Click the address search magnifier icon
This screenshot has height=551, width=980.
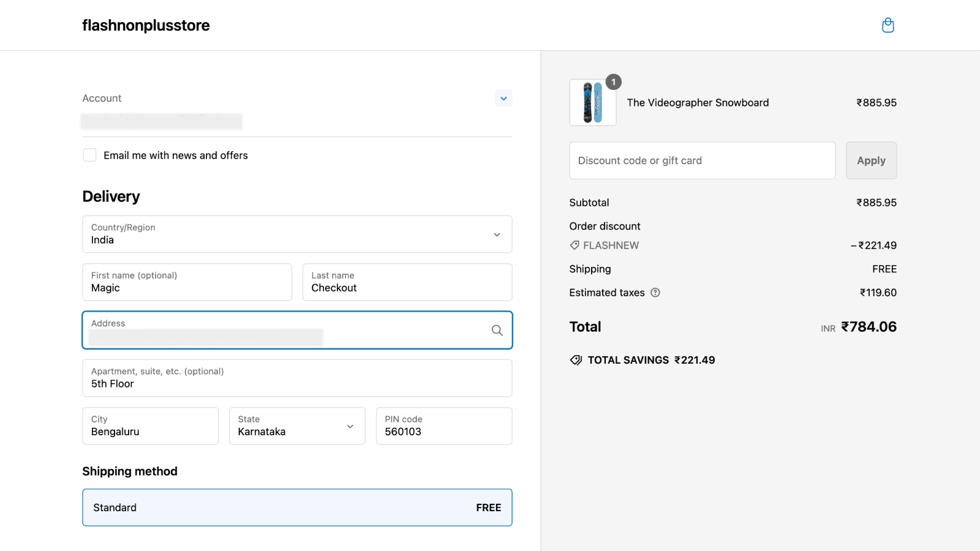[497, 331]
